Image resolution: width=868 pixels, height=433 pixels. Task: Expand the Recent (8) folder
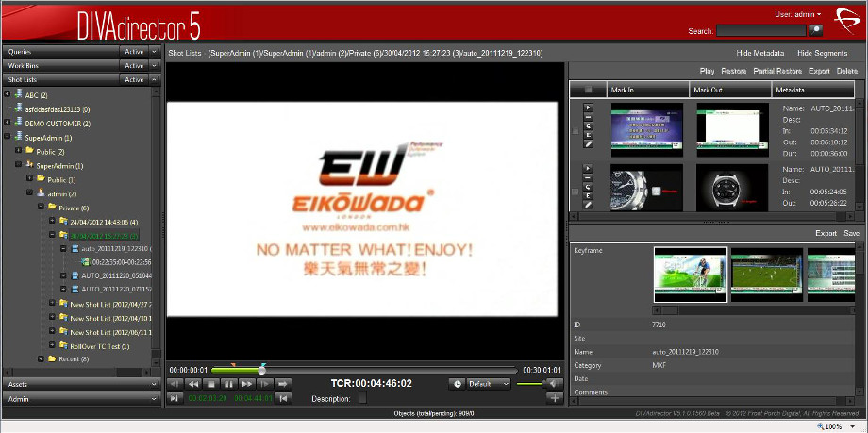(x=41, y=358)
